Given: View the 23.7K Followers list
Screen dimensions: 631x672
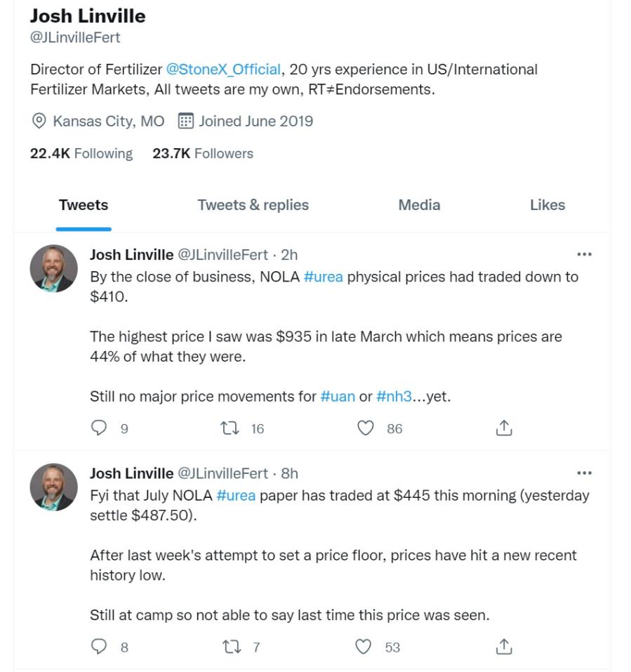Looking at the screenshot, I should [x=203, y=153].
